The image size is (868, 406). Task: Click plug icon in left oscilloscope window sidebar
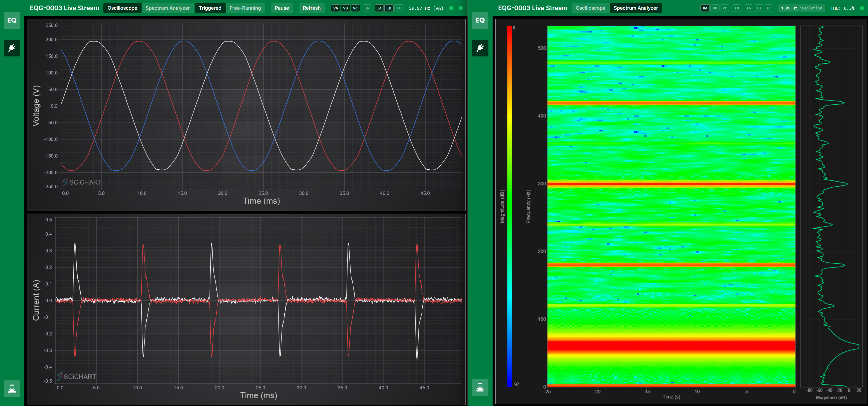click(x=12, y=48)
